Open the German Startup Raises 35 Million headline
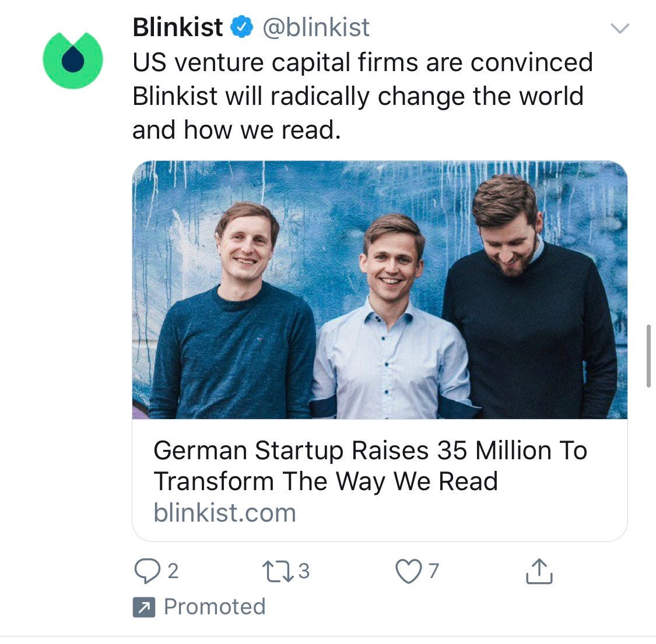 (371, 466)
